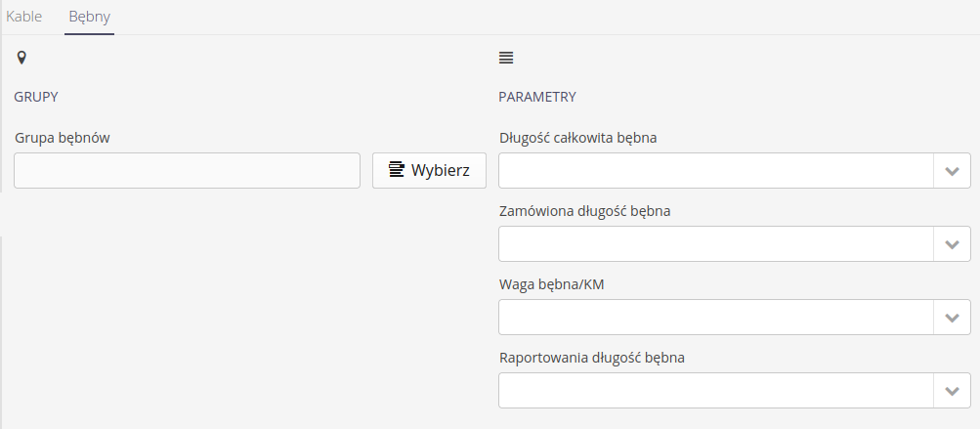Click the stacked-lines icon inside Wybierz button
The height and width of the screenshot is (429, 980).
coord(396,170)
